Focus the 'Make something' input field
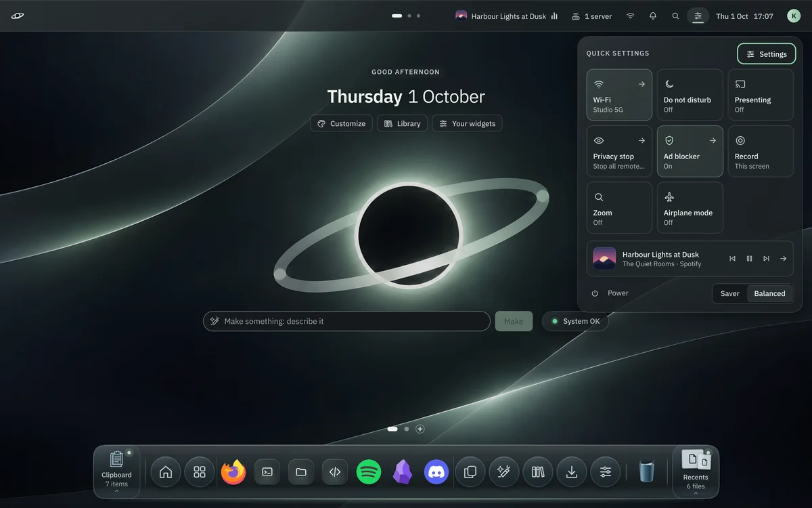This screenshot has width=812, height=508. click(x=346, y=321)
